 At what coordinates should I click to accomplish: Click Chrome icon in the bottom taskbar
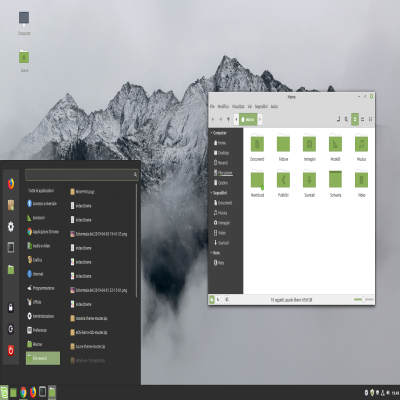click(23, 392)
